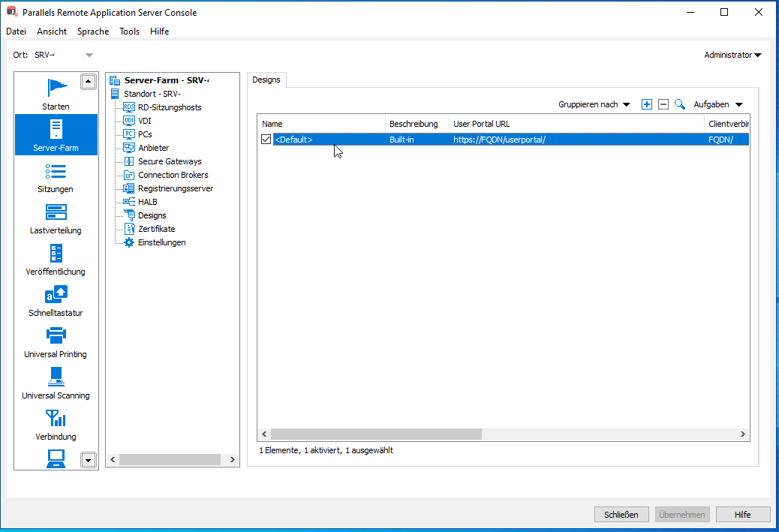Open the Tools menu
The width and height of the screenshot is (779, 532).
coord(129,31)
